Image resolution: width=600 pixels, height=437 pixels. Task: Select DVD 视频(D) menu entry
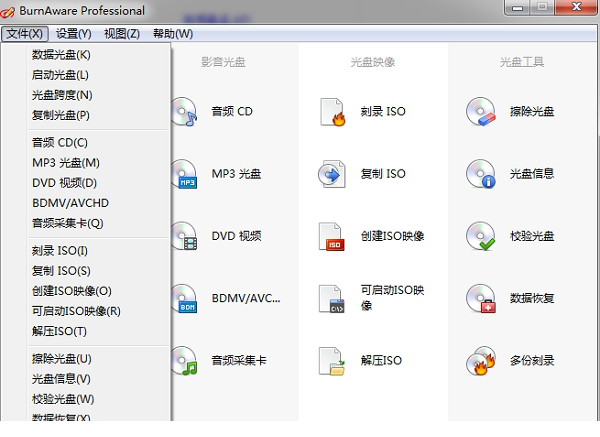coord(64,183)
